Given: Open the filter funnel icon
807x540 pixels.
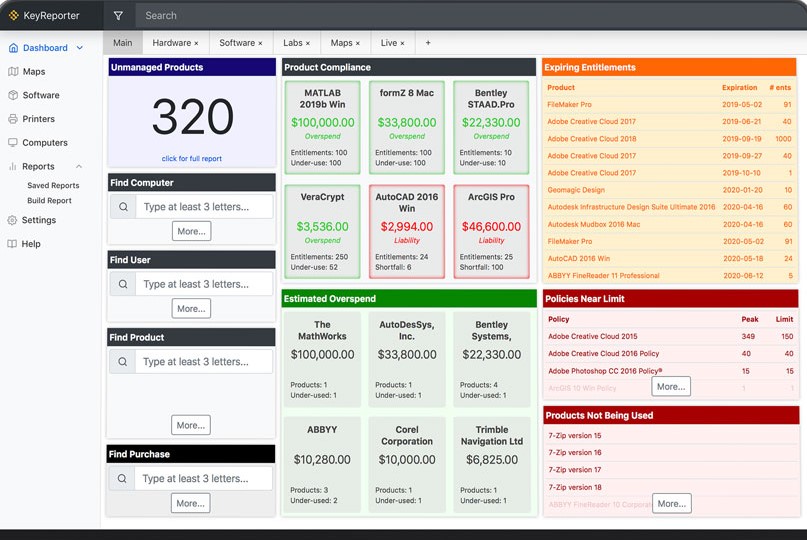Looking at the screenshot, I should [118, 15].
